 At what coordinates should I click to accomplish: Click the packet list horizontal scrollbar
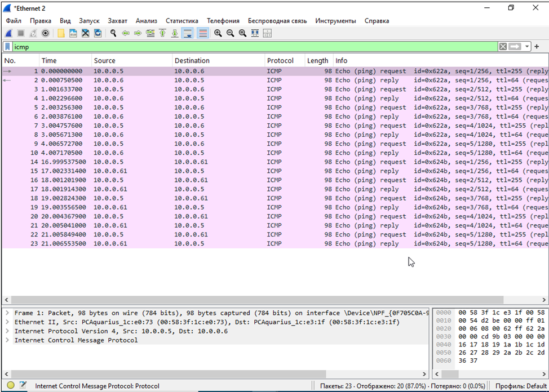click(257, 300)
